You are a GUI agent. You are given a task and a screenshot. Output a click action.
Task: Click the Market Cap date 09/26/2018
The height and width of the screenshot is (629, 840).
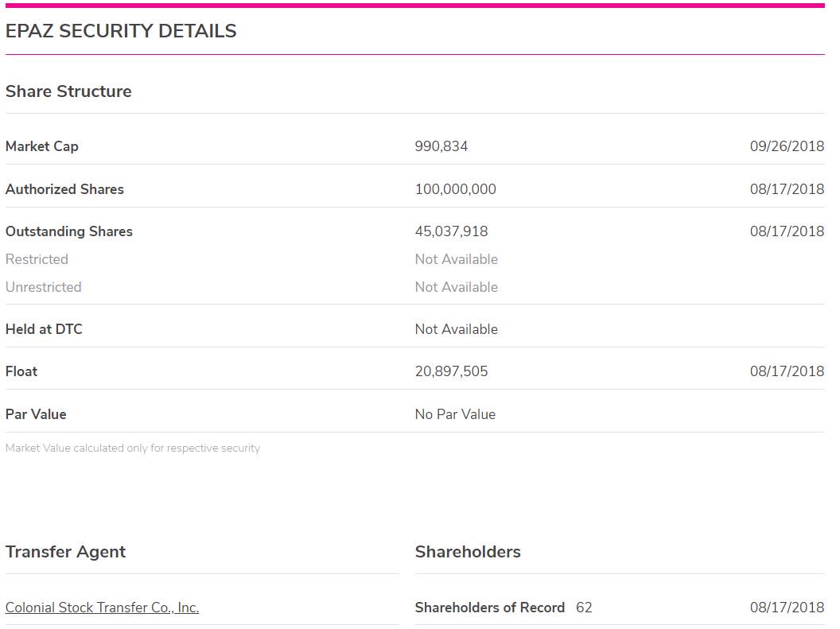[x=787, y=146]
